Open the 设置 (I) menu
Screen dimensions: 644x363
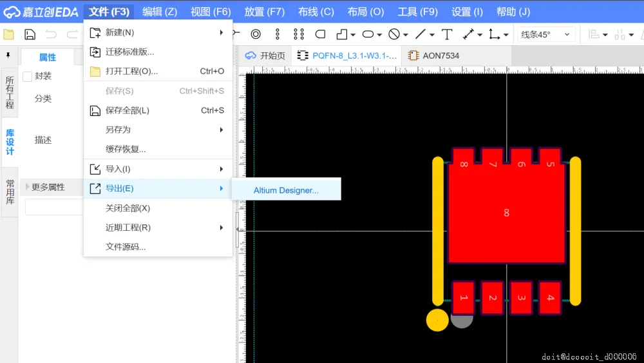click(x=467, y=12)
